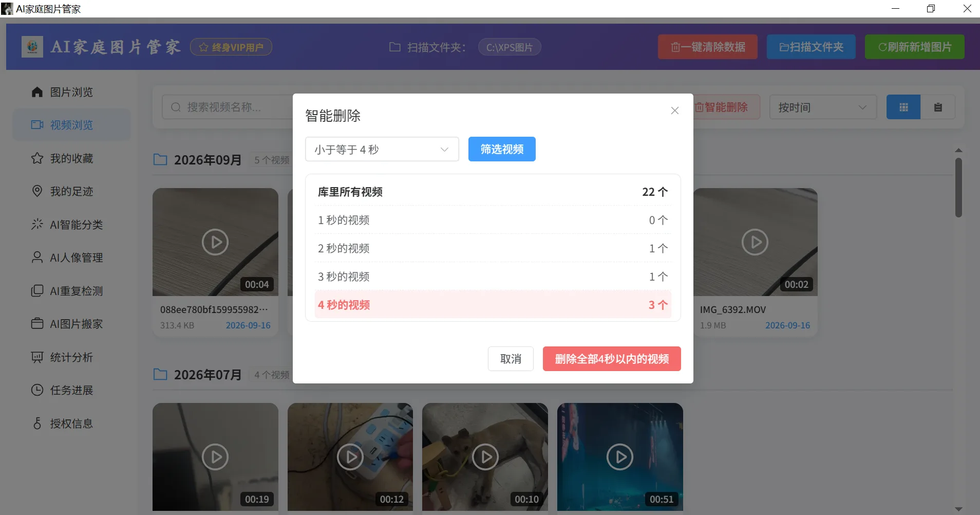This screenshot has height=515, width=980.
Task: Click the 统计分析 chart icon
Action: (37, 357)
